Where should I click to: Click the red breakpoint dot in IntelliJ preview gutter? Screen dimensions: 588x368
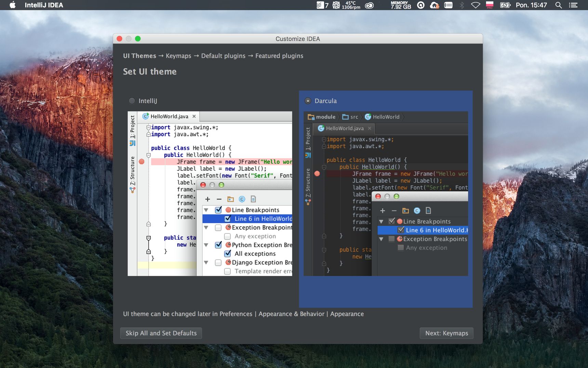(142, 162)
